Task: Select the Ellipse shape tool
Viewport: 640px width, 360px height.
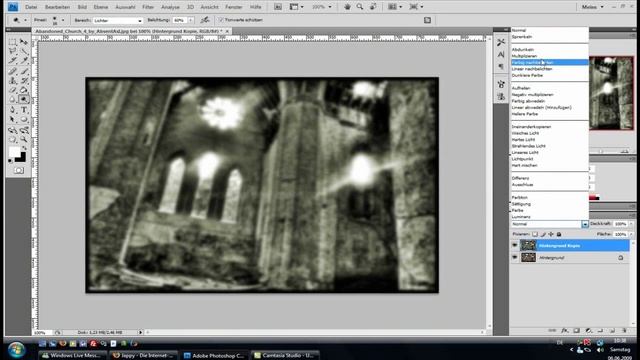Action: click(x=24, y=120)
